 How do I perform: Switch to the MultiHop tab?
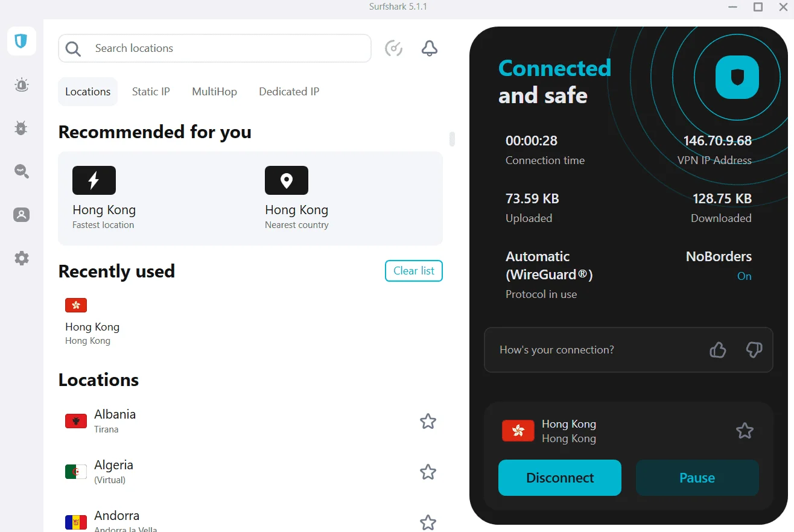click(x=214, y=92)
